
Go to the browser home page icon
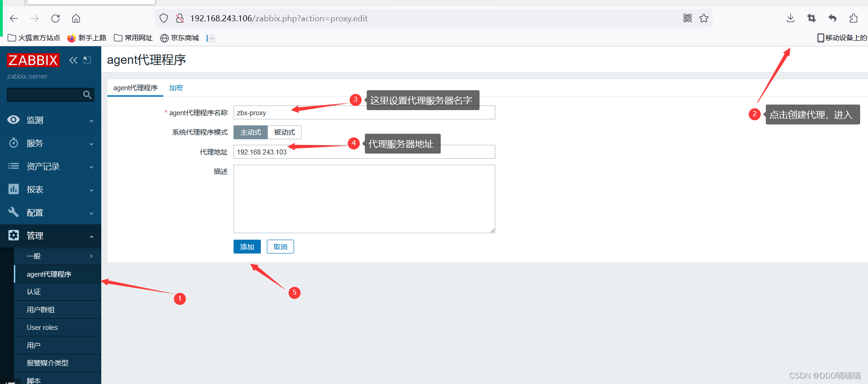76,19
